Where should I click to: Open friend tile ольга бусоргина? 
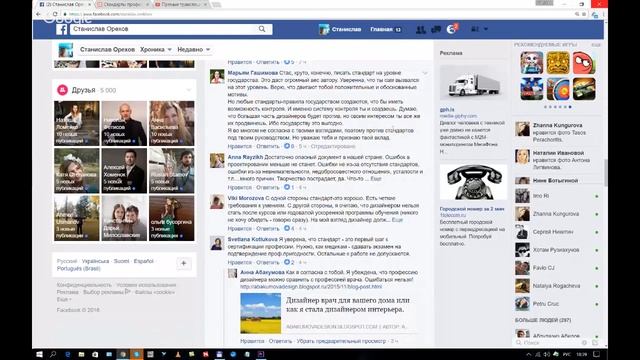(172, 218)
